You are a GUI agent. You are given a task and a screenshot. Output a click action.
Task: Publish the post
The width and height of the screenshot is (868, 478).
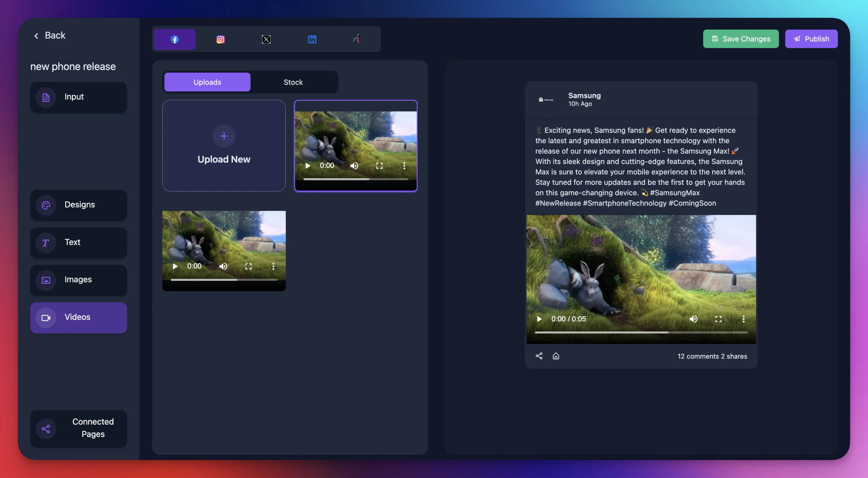(811, 39)
